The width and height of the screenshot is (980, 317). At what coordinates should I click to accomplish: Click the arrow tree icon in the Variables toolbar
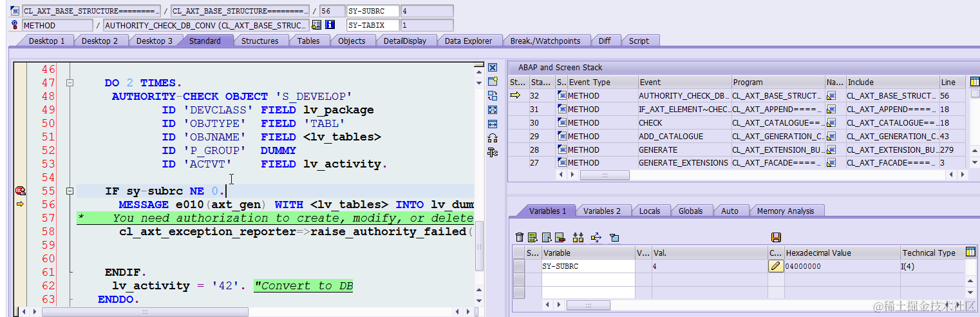coord(596,238)
